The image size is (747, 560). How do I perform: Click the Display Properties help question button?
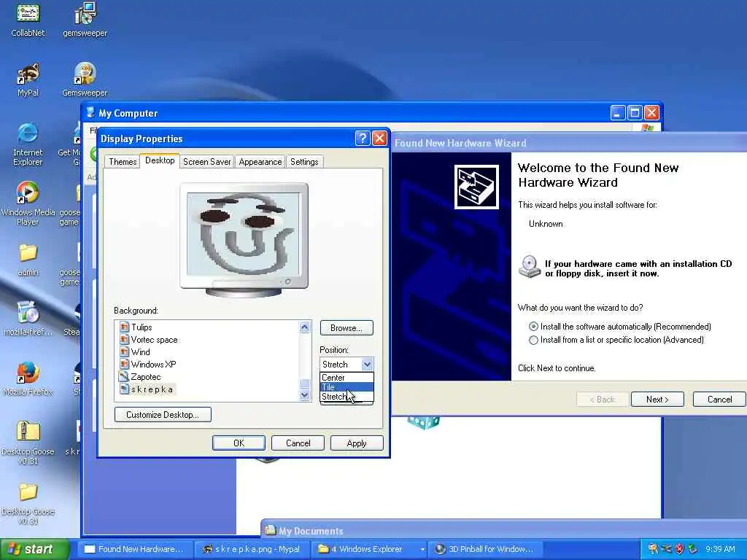(x=362, y=139)
